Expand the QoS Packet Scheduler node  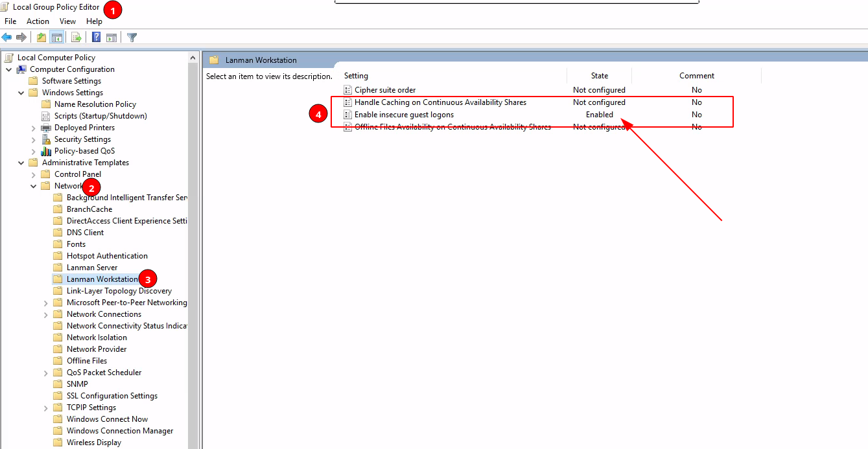pyautogui.click(x=46, y=373)
